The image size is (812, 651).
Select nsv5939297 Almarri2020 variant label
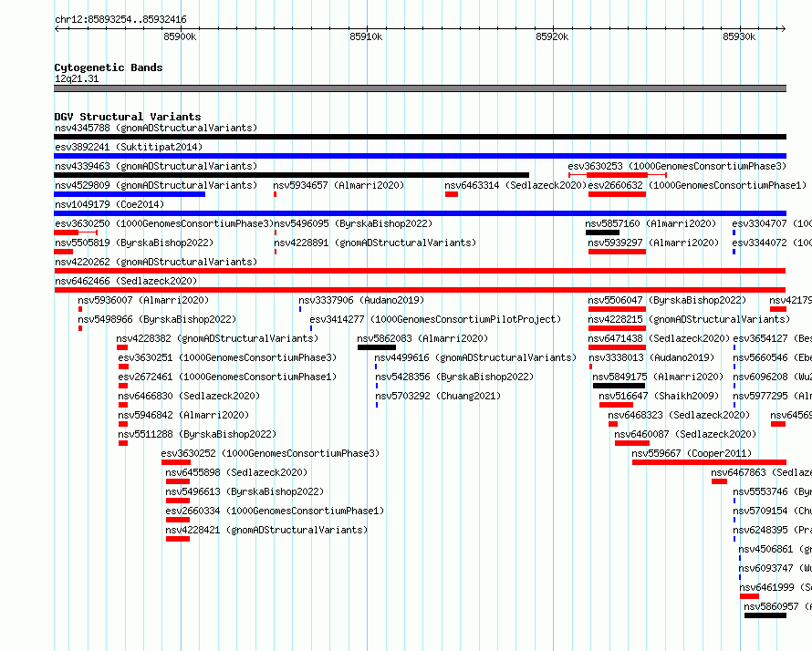(x=653, y=243)
